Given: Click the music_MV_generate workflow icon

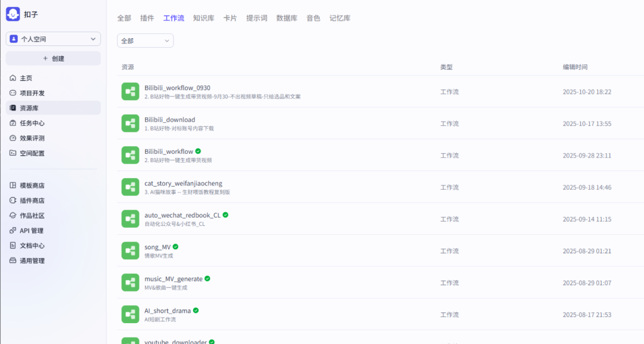Looking at the screenshot, I should (130, 283).
